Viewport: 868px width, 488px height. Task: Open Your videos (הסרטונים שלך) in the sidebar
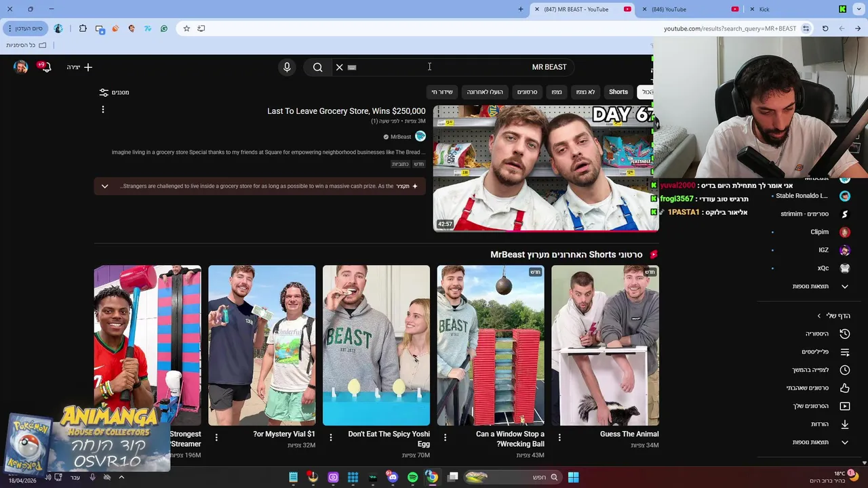[x=822, y=406]
